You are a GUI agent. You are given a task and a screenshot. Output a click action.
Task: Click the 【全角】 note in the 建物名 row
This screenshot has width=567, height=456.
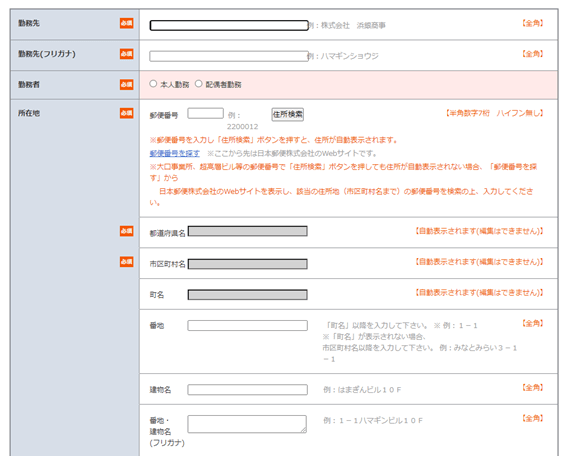(532, 388)
